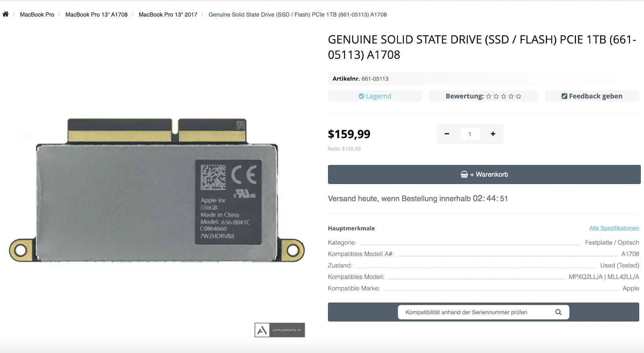Click the Kategorie: label
The height and width of the screenshot is (353, 644).
[342, 243]
